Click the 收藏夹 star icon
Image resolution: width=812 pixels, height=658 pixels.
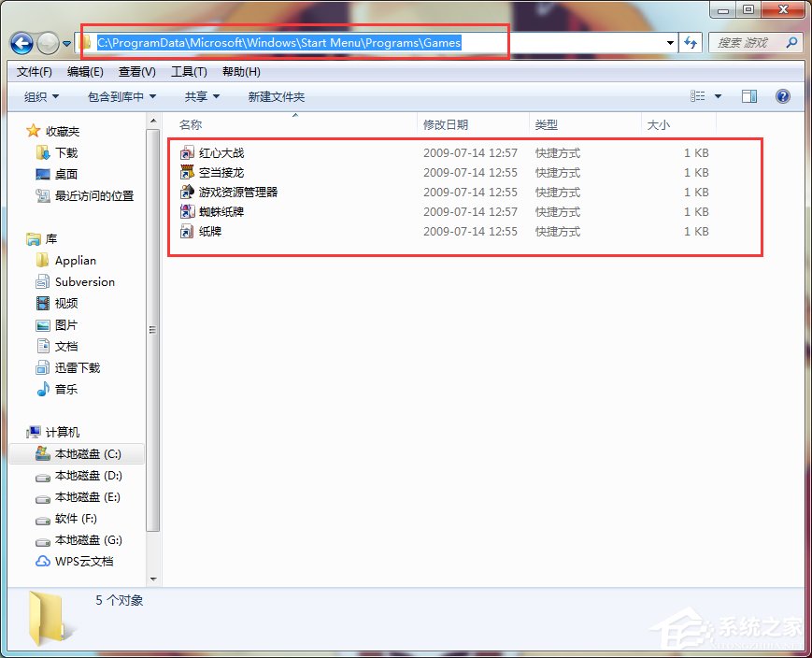[x=33, y=131]
